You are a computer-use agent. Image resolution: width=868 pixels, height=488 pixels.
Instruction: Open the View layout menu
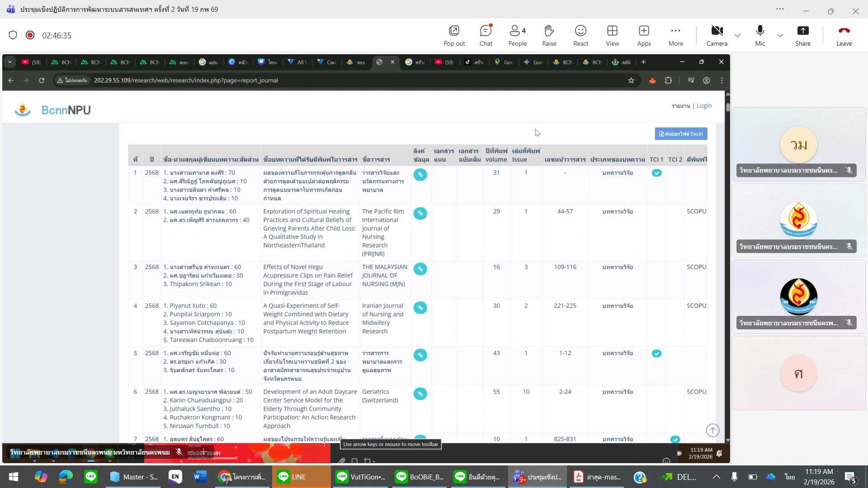pos(612,35)
